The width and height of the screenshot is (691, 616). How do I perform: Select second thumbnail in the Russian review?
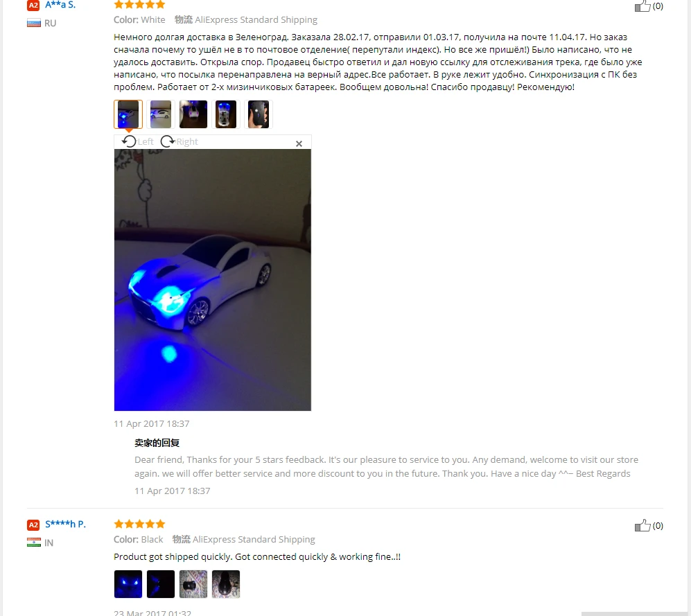[160, 114]
